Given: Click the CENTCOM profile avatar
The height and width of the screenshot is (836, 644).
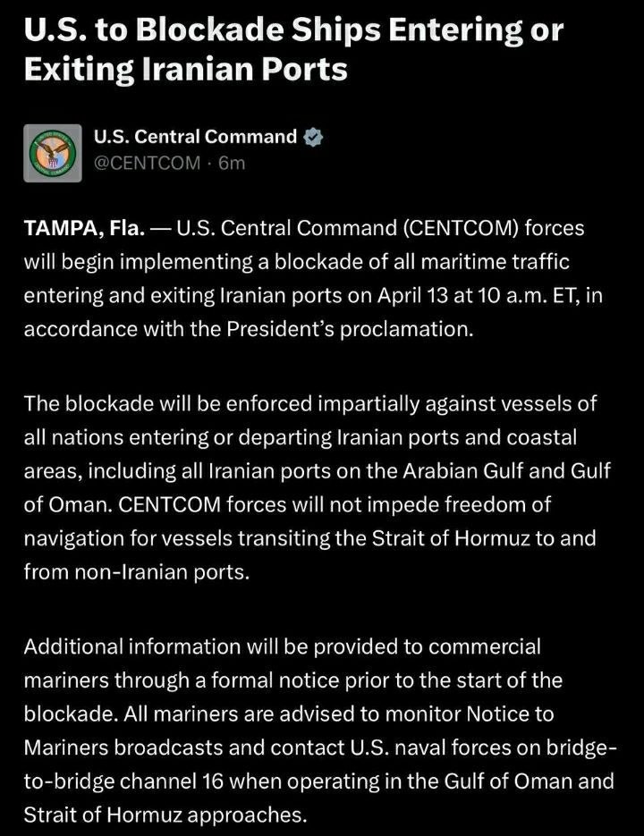Looking at the screenshot, I should pyautogui.click(x=53, y=151).
